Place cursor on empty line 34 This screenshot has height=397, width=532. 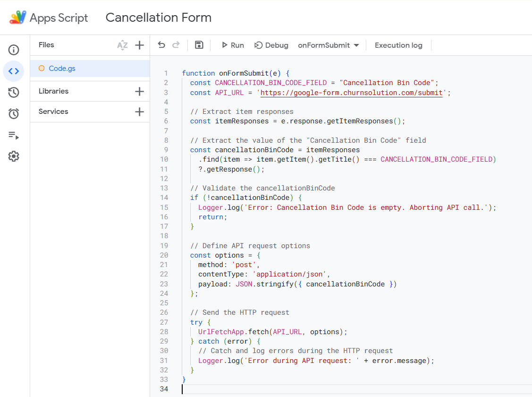pos(356,389)
